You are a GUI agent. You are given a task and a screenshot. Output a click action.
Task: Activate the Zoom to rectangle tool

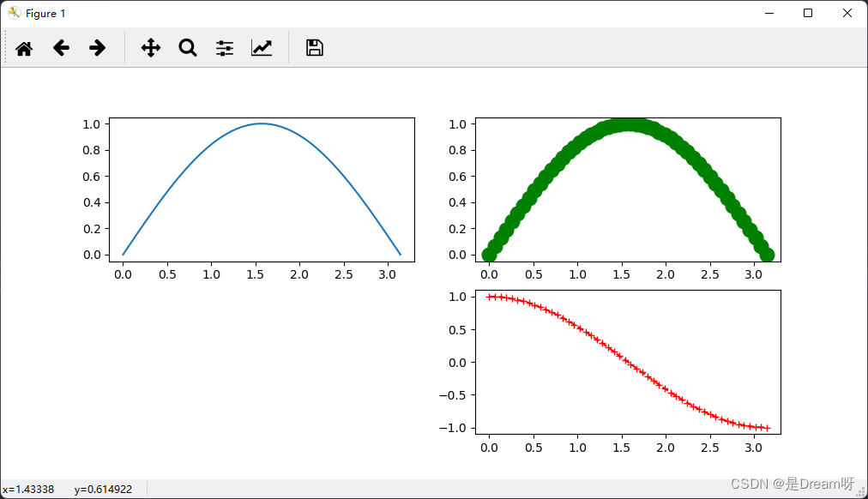coord(188,48)
